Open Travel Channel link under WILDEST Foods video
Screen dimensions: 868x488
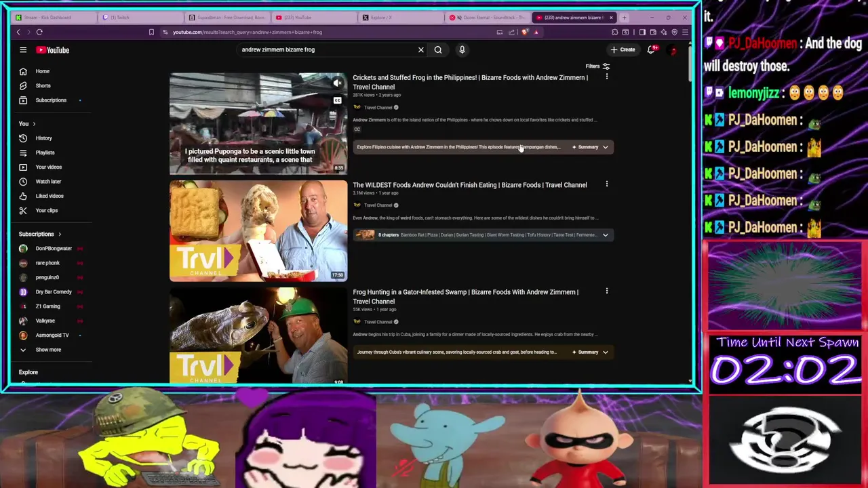click(x=378, y=205)
